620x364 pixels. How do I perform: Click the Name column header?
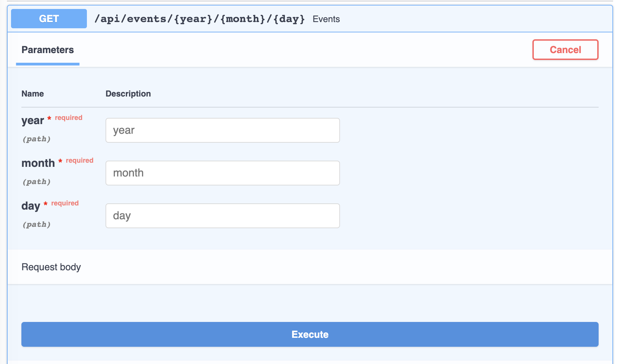pyautogui.click(x=32, y=94)
